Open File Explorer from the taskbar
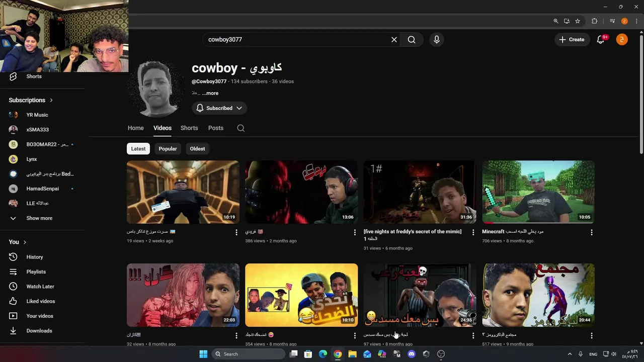The height and width of the screenshot is (362, 644). 353,354
